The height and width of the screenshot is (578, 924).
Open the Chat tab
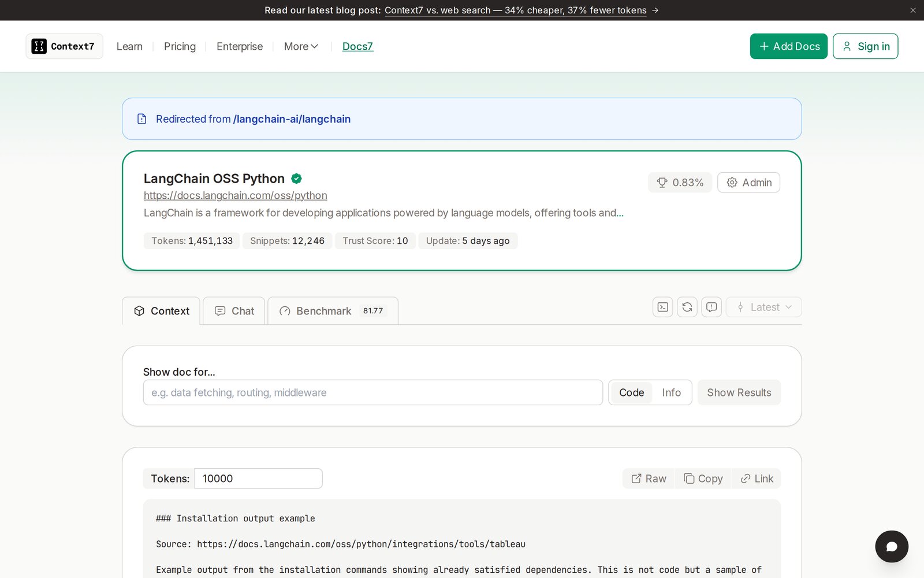click(234, 311)
